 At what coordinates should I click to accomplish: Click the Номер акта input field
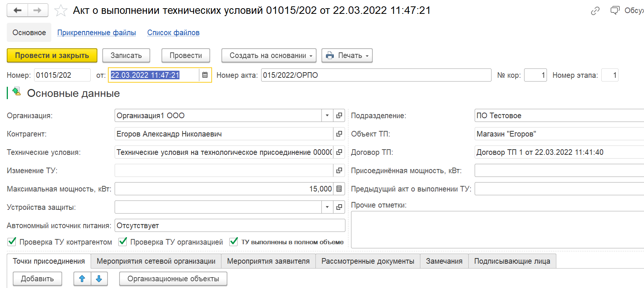click(376, 75)
